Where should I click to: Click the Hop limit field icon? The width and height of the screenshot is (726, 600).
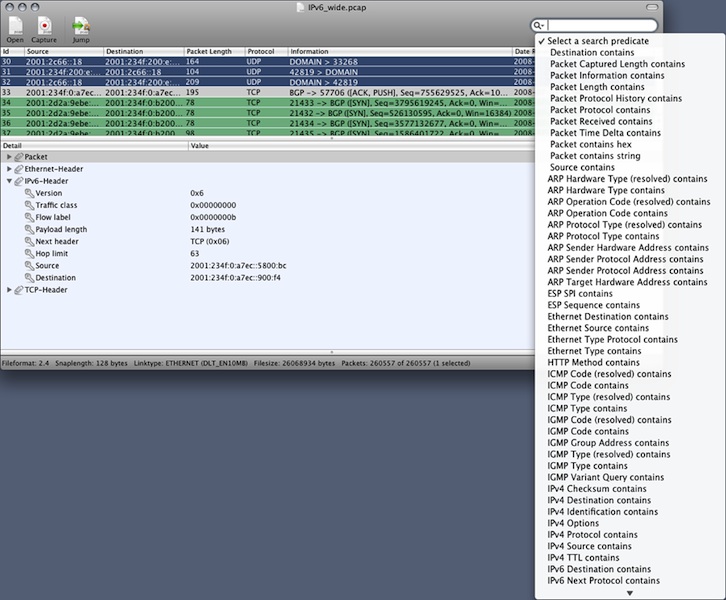28,254
